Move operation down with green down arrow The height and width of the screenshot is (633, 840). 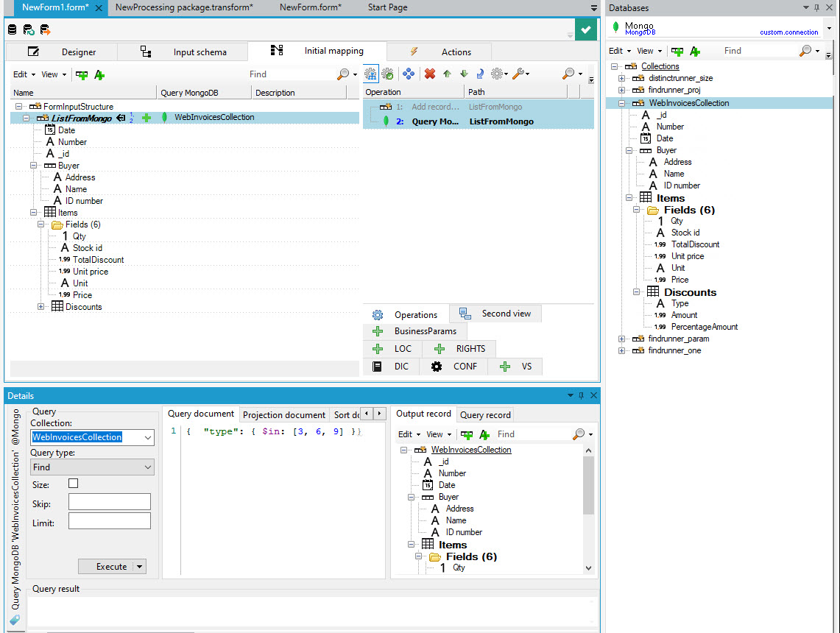464,74
